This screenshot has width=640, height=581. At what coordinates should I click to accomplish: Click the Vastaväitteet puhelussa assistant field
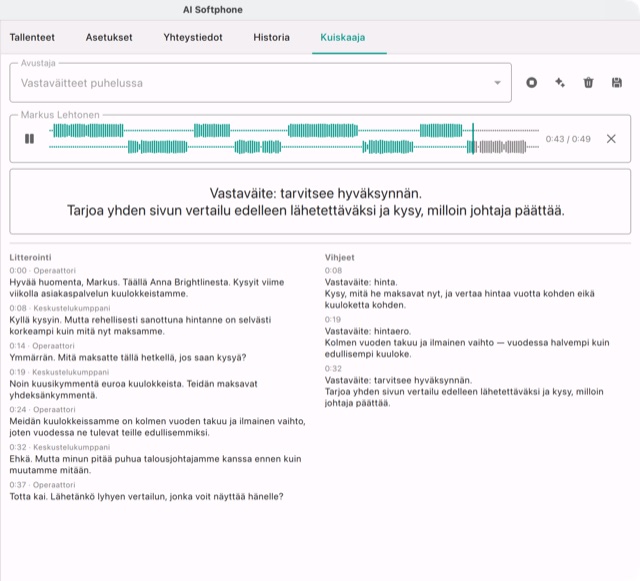260,83
